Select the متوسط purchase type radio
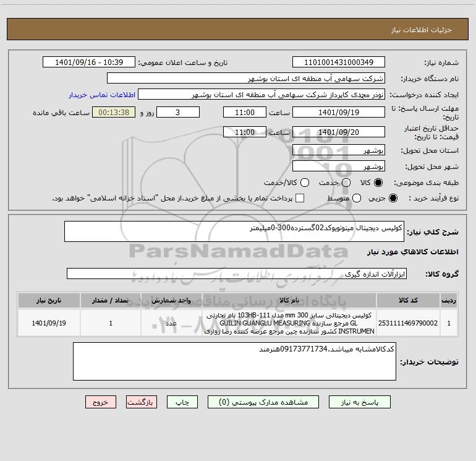 click(357, 198)
